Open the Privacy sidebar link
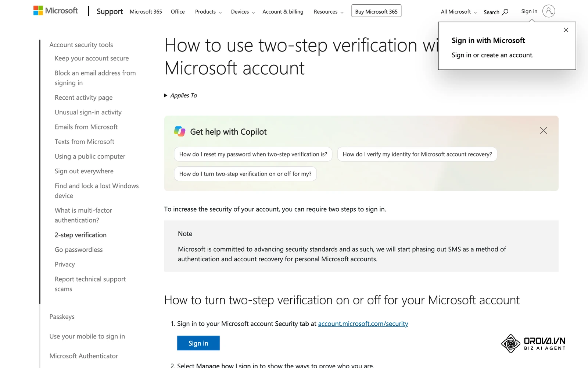This screenshot has height=368, width=588. pos(65,264)
